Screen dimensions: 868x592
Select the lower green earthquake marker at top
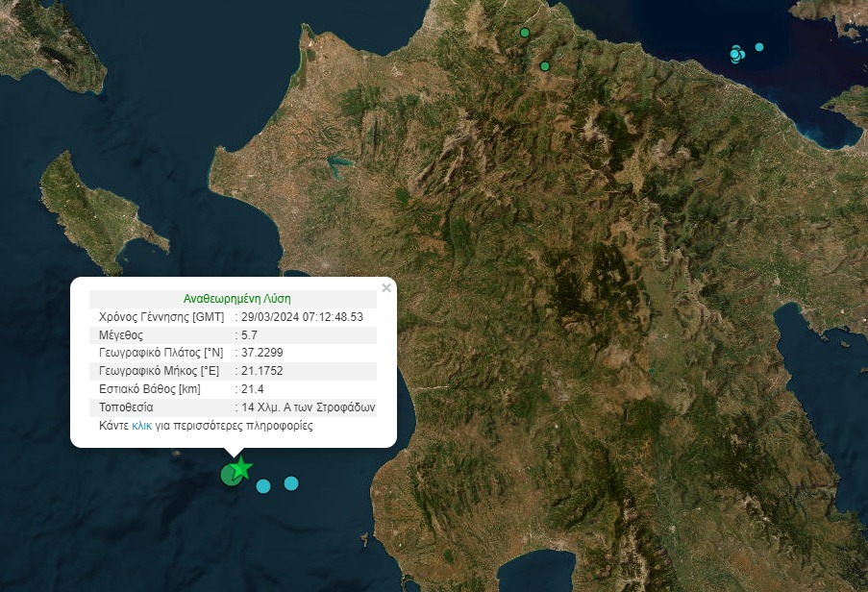click(x=545, y=66)
